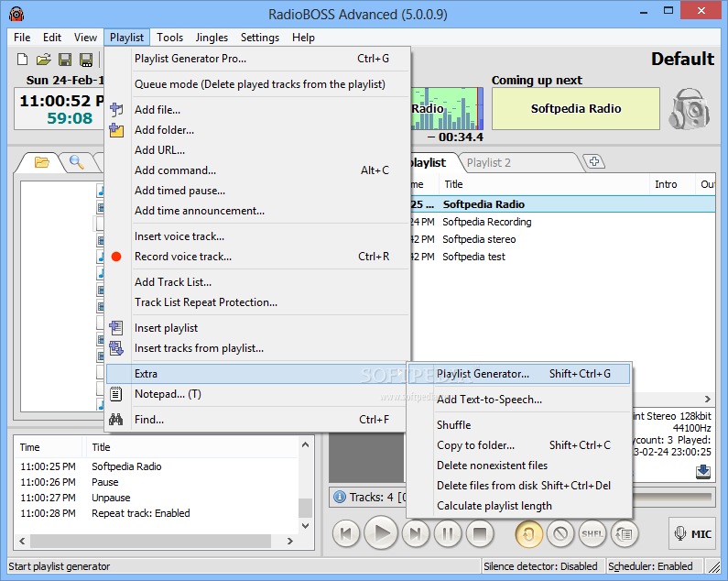Toggle the stop-after-track button
728x581 pixels.
pos(560,534)
